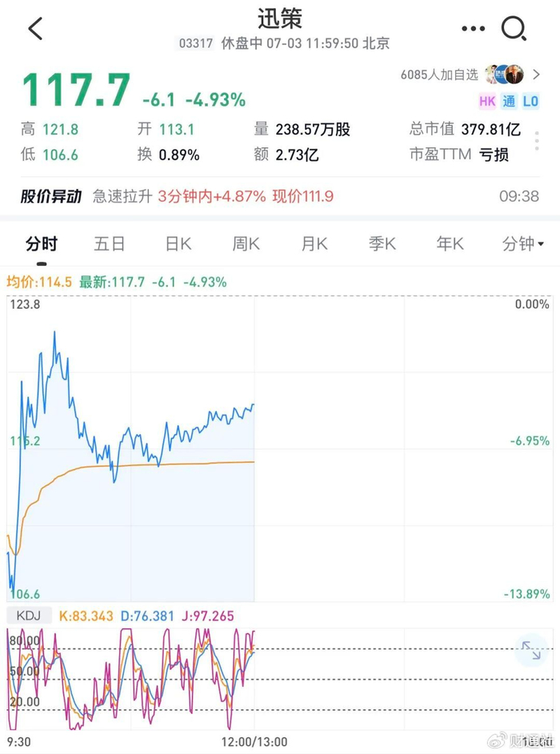Select the 月K chart tab
This screenshot has height=754, width=560.
(x=314, y=244)
